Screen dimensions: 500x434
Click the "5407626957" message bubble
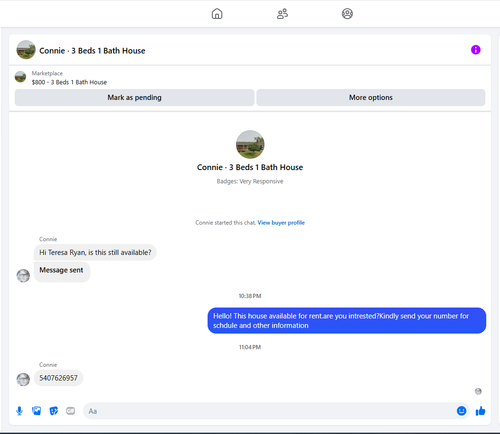pos(58,378)
